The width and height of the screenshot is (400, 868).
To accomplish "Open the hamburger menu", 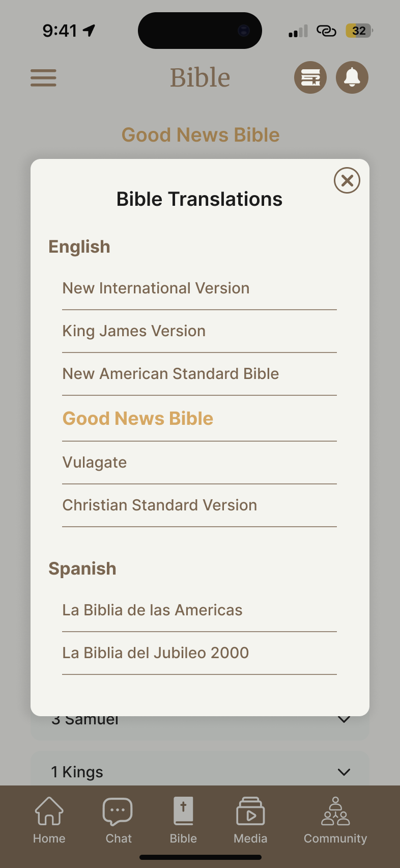I will [43, 78].
